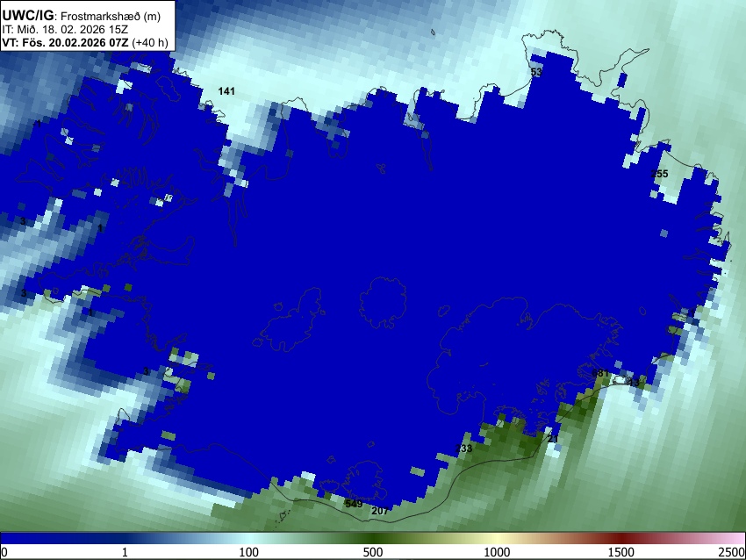
Task: Click the '1500' tick label on the legend
Action: [x=621, y=552]
